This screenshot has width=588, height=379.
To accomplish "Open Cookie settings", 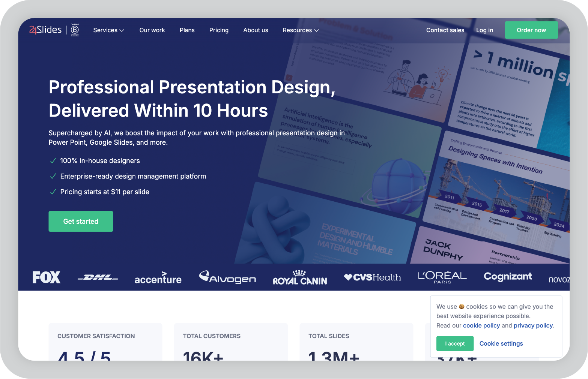I will tap(501, 343).
